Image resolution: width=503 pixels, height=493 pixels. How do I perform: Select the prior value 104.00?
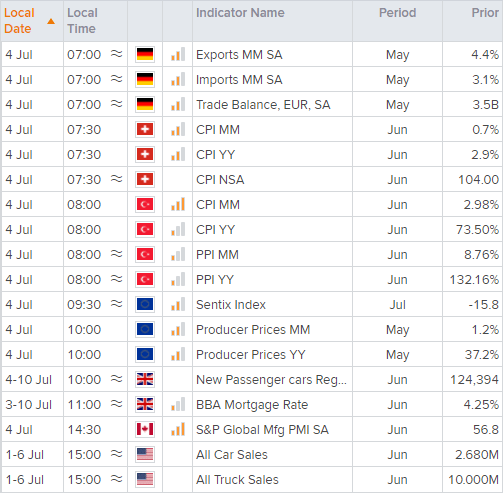[478, 180]
